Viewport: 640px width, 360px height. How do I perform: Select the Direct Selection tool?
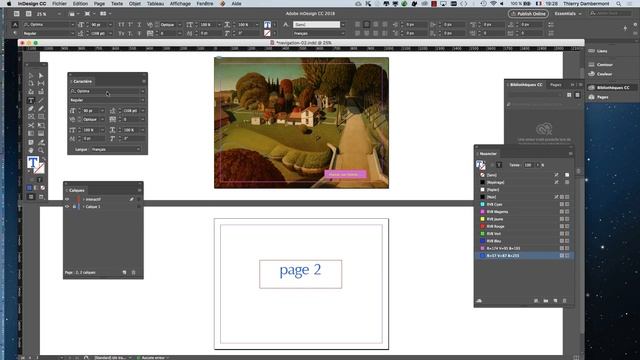tap(41, 76)
